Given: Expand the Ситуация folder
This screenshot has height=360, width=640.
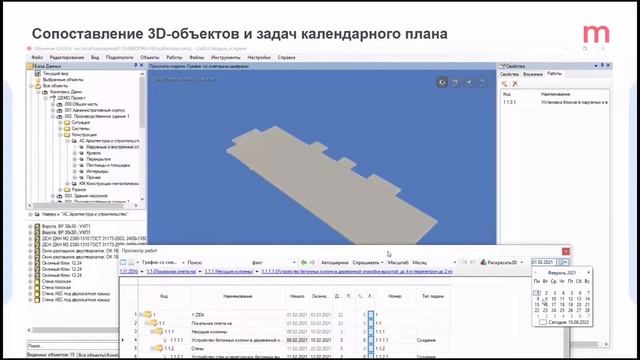Looking at the screenshot, I should [x=60, y=122].
